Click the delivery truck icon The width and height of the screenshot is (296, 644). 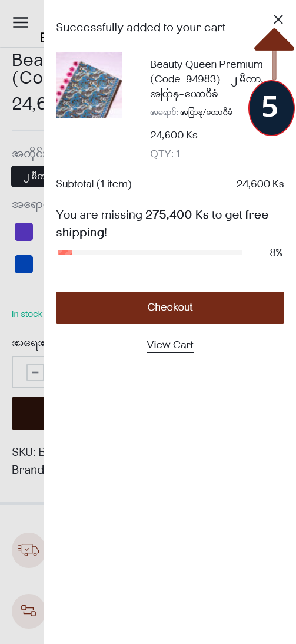(28, 550)
